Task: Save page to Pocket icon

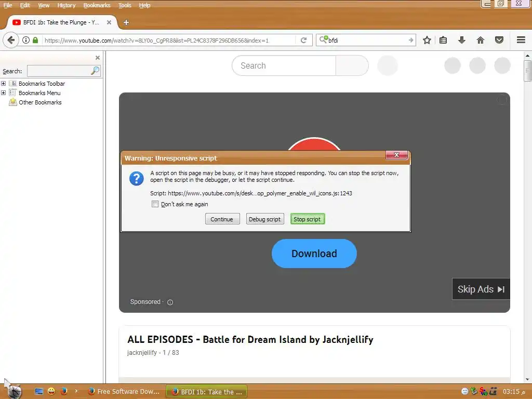Action: pyautogui.click(x=499, y=40)
